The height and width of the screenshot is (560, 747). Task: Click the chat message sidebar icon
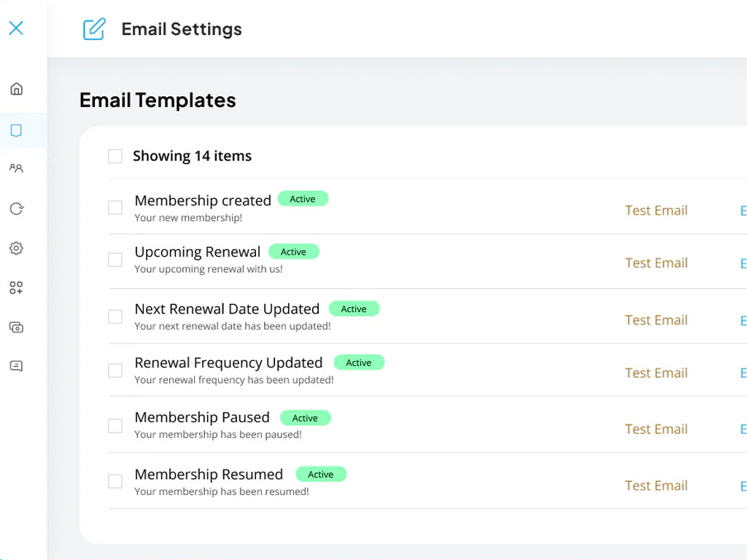point(16,366)
